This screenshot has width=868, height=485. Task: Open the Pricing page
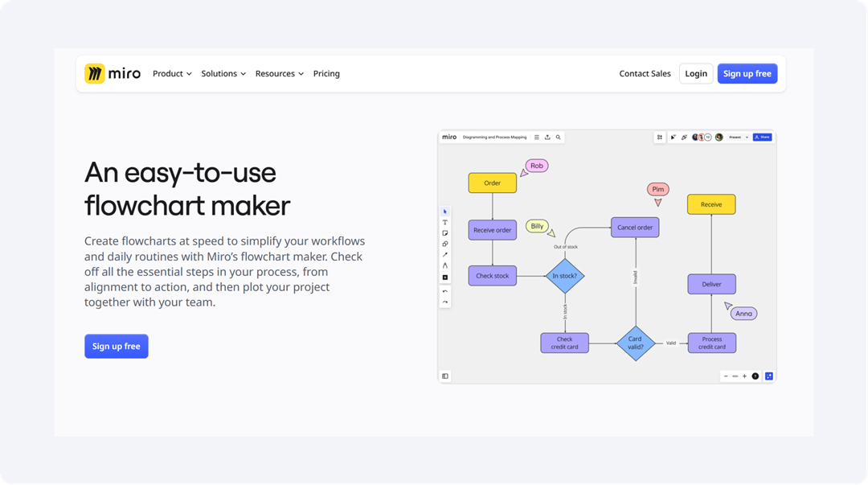(x=326, y=74)
